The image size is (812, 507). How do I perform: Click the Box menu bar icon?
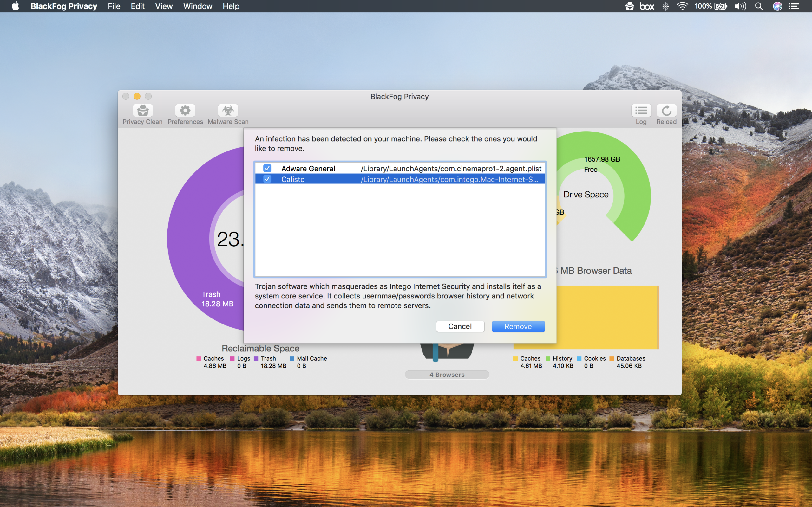coord(647,6)
